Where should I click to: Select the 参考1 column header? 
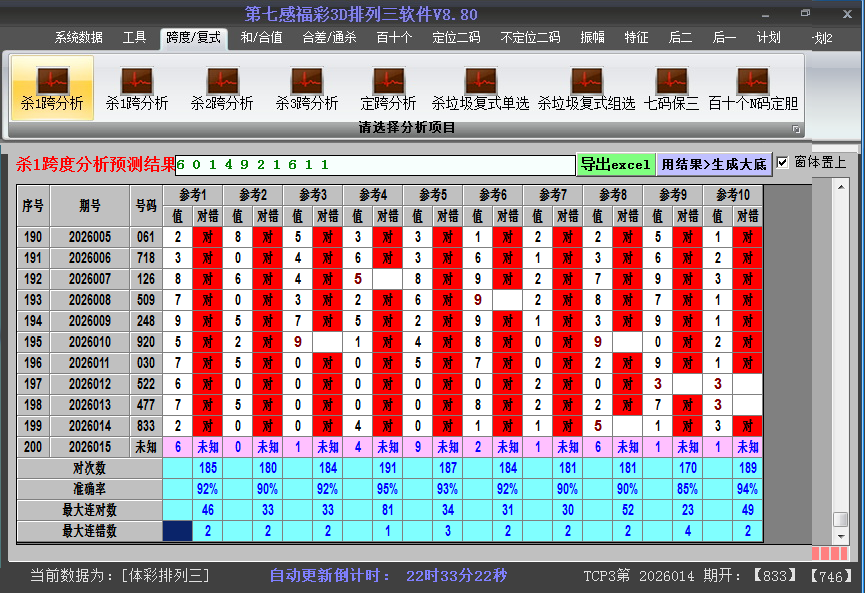coord(193,194)
